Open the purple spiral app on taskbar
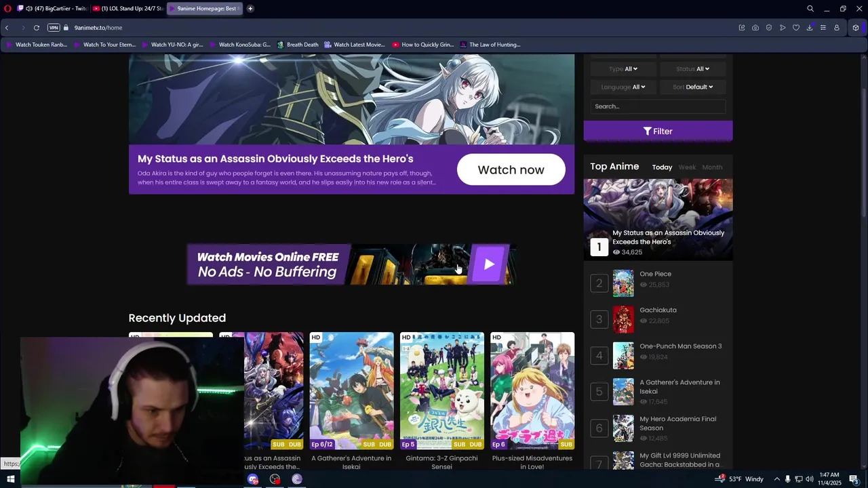 pos(296,479)
